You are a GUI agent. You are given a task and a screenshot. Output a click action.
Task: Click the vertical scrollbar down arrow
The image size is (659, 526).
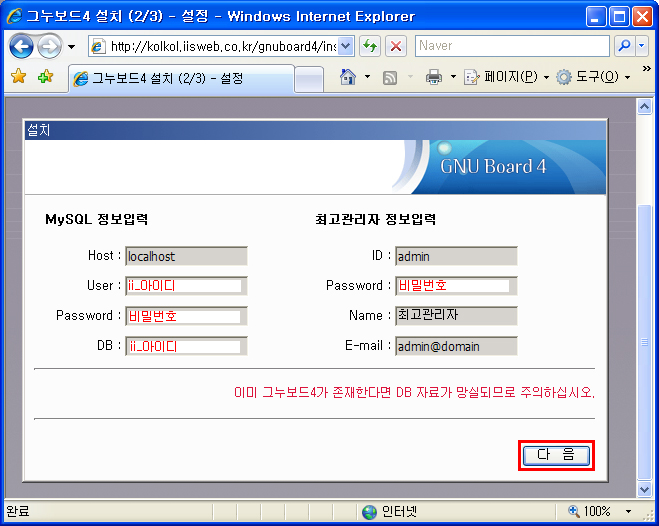coord(644,489)
